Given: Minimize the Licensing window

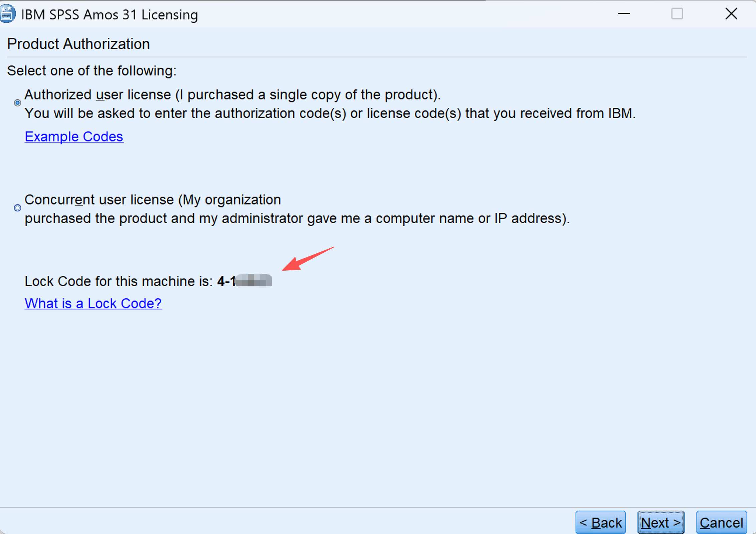Looking at the screenshot, I should point(624,14).
